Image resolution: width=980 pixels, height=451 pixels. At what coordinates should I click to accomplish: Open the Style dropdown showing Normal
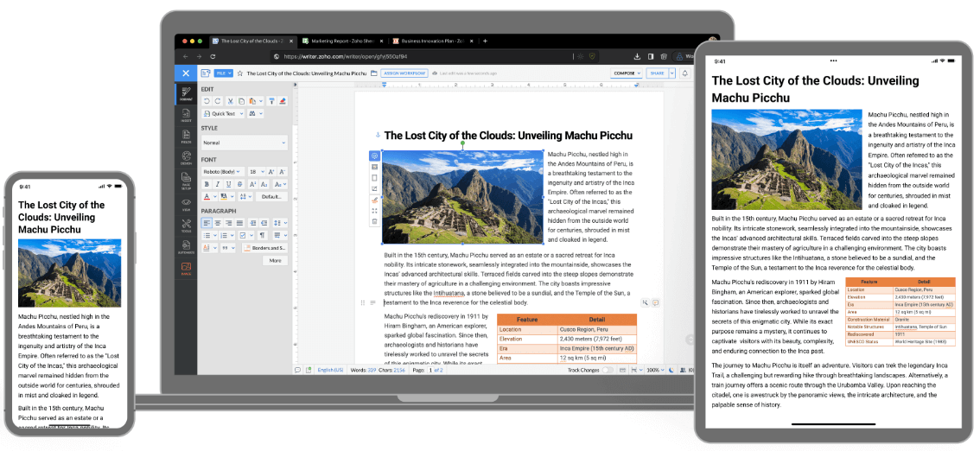click(245, 143)
